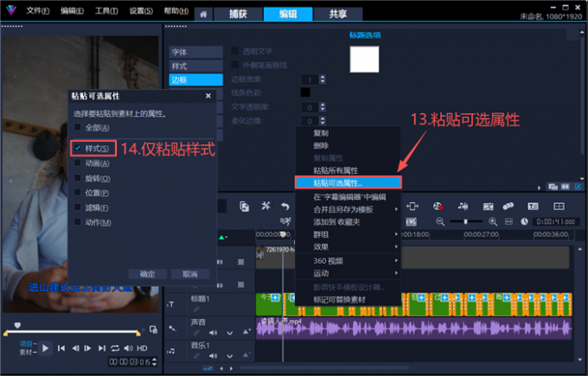Screen dimensions: 588x376
Task: Click the 取消 button in the dialog
Action: point(189,274)
